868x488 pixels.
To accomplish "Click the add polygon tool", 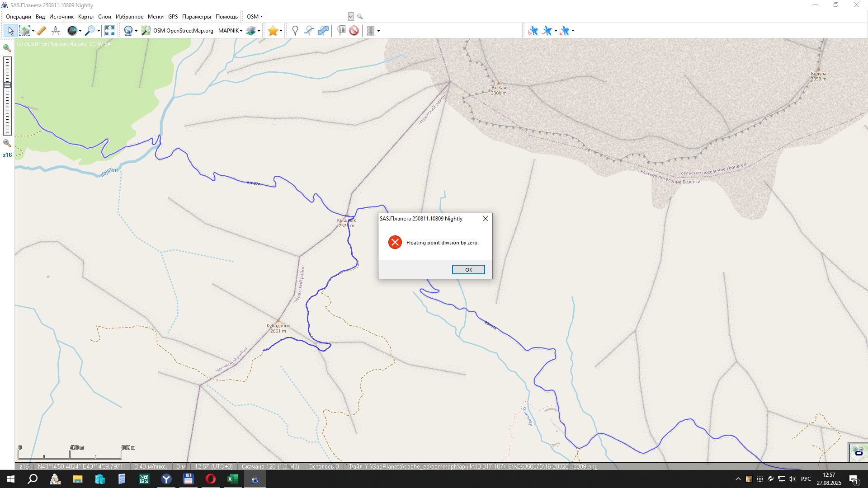I will point(323,31).
